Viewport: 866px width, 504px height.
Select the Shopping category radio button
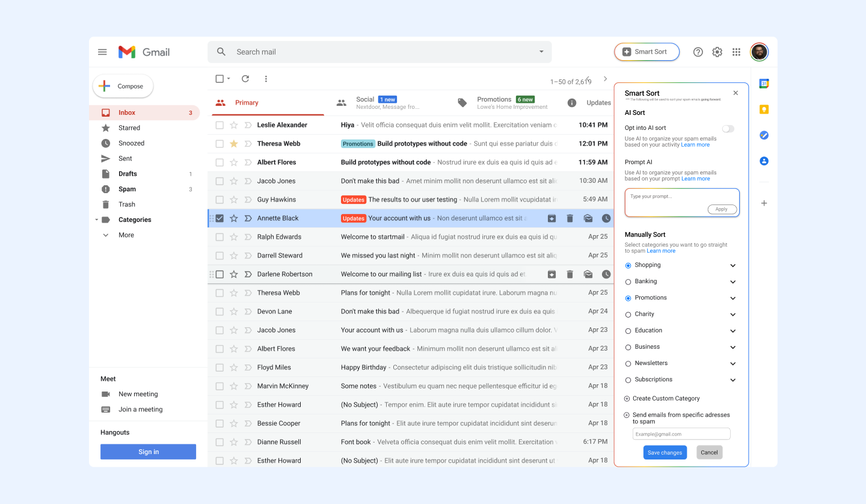click(628, 265)
